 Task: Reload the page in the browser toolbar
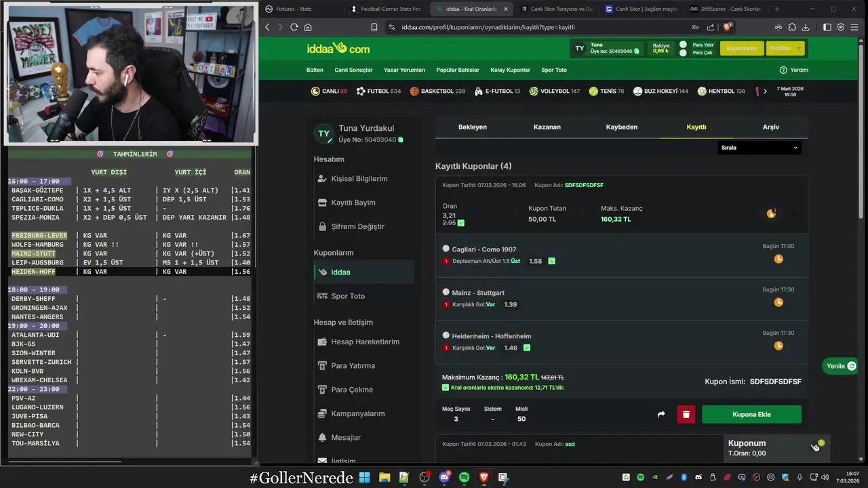[x=294, y=27]
